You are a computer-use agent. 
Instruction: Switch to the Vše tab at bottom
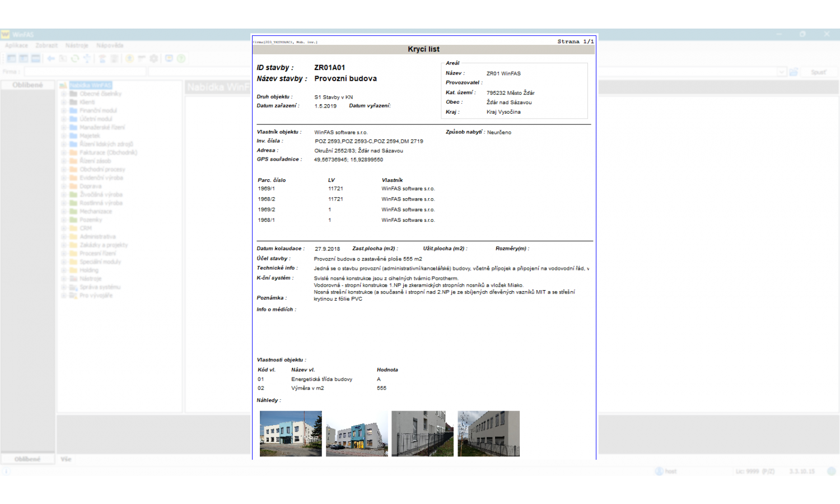pos(66,459)
